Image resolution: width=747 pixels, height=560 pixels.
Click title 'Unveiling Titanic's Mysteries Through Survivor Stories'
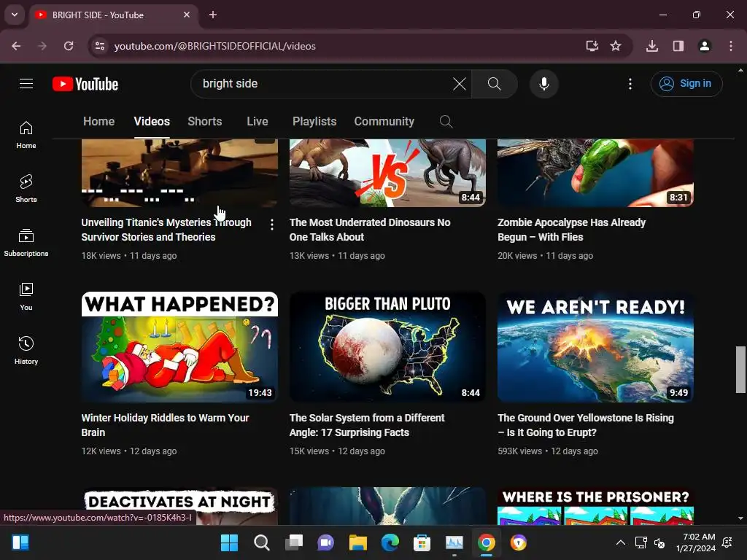166,230
